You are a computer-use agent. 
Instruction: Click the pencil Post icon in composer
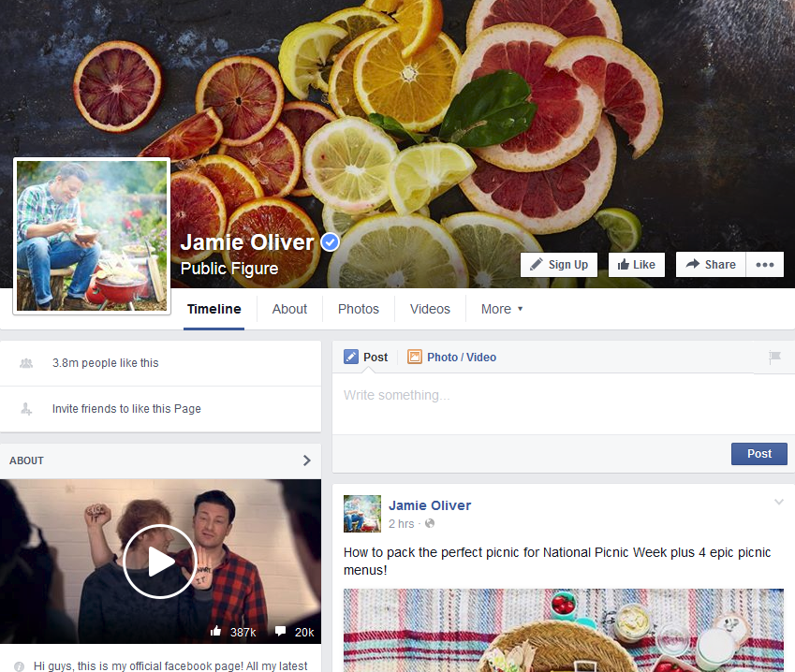point(351,358)
